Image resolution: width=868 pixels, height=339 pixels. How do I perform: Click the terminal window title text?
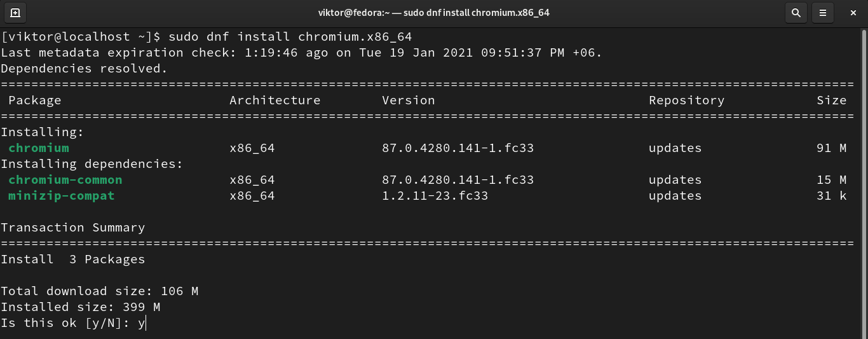[434, 12]
